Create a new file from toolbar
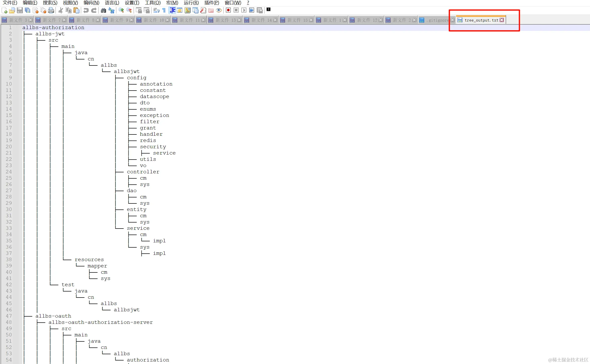The width and height of the screenshot is (590, 364). (x=4, y=10)
